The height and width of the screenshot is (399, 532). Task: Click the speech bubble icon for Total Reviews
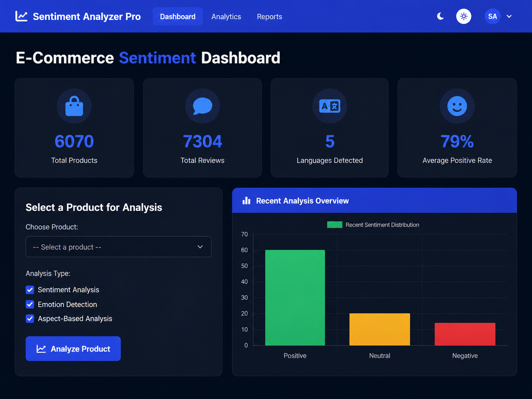point(202,106)
